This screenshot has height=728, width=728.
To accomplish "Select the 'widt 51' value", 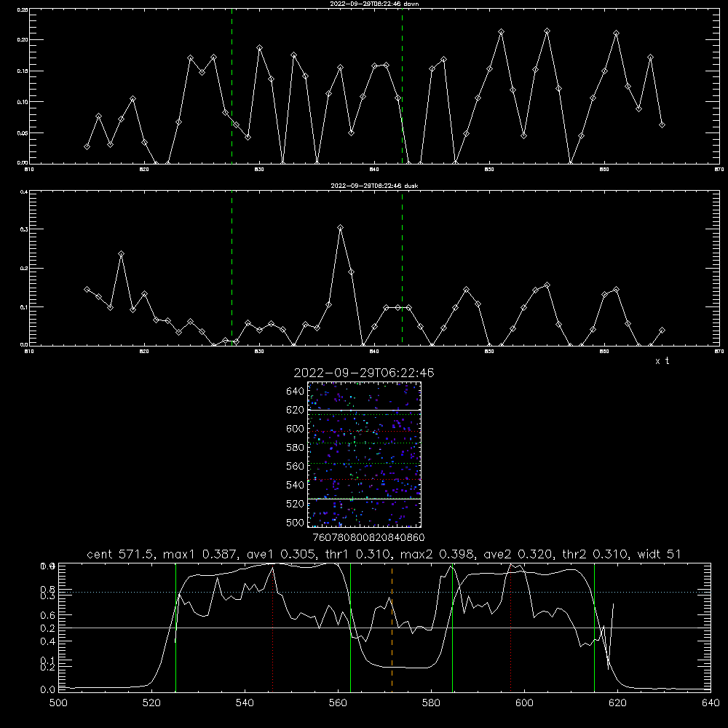I will click(659, 554).
